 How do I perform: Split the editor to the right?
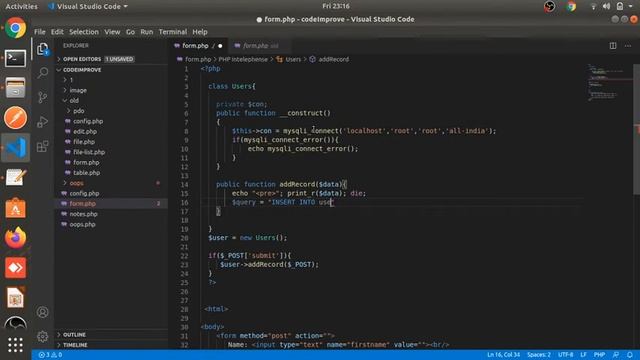tap(613, 46)
